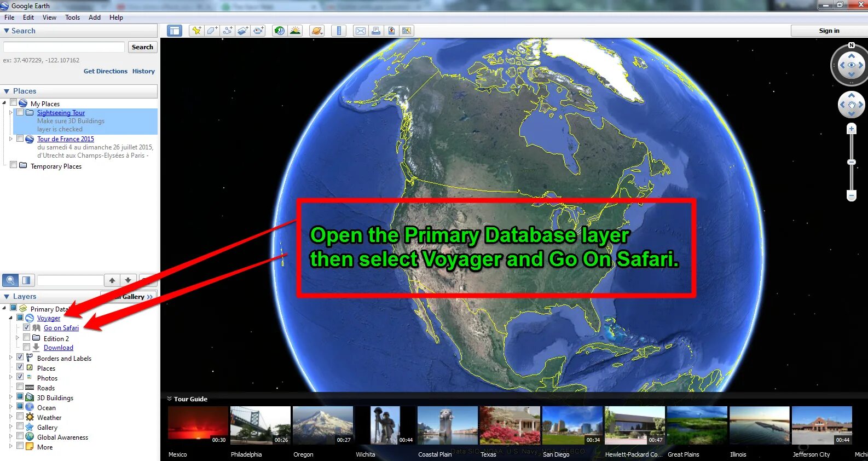Image resolution: width=868 pixels, height=461 pixels.
Task: Open the Earth Gallery button
Action: 129,297
